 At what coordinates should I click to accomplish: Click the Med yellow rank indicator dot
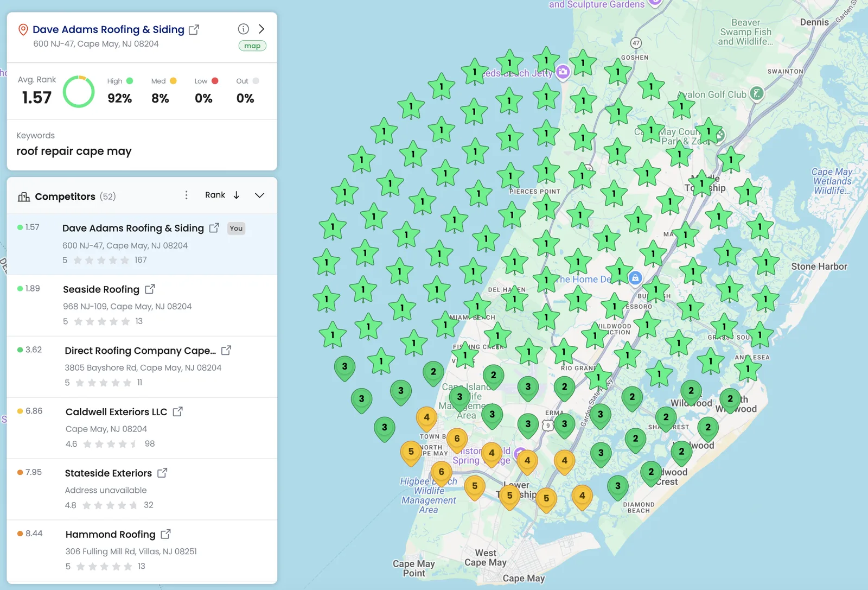[173, 81]
